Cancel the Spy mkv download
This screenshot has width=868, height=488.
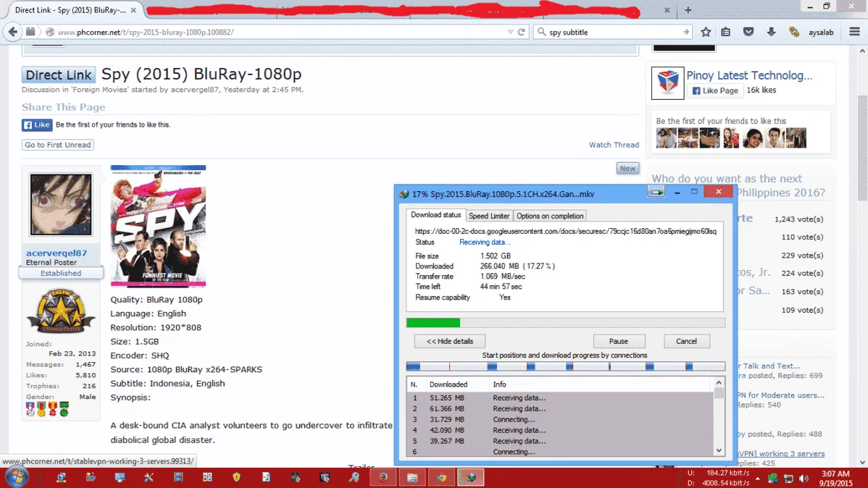coord(686,341)
